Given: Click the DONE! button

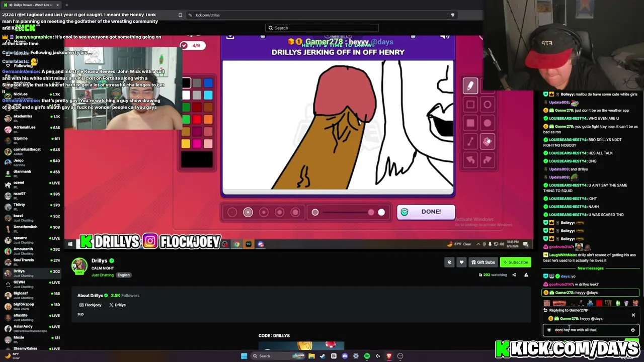Looking at the screenshot, I should [426, 212].
